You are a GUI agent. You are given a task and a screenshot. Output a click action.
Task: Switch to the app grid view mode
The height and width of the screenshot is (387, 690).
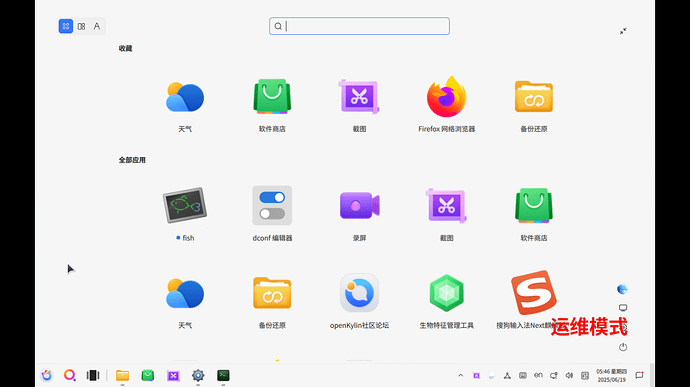pos(66,26)
